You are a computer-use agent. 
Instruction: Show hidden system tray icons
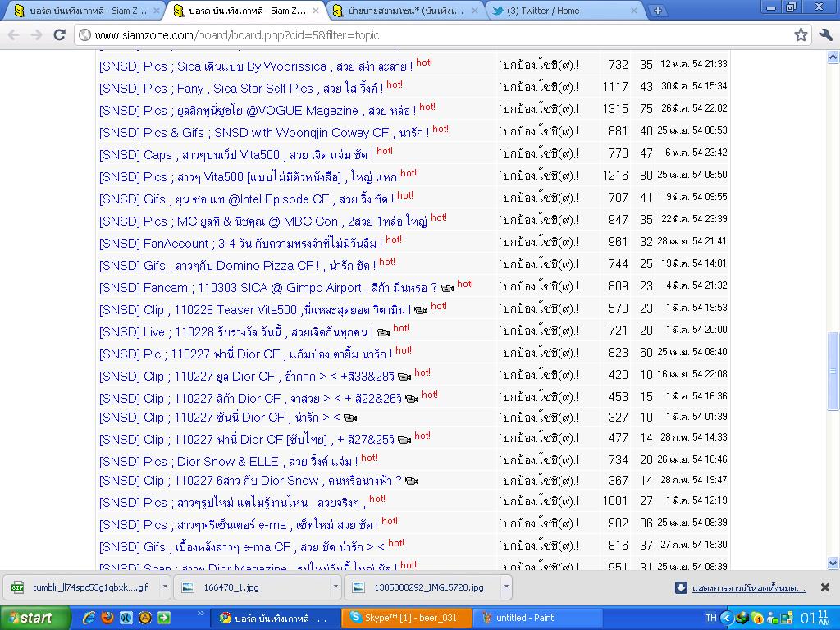pos(727,619)
